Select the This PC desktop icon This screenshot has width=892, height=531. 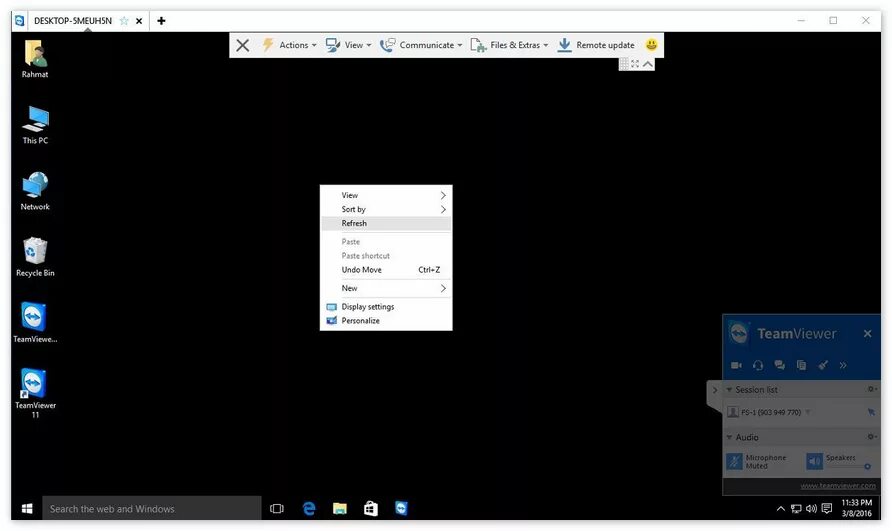(35, 125)
